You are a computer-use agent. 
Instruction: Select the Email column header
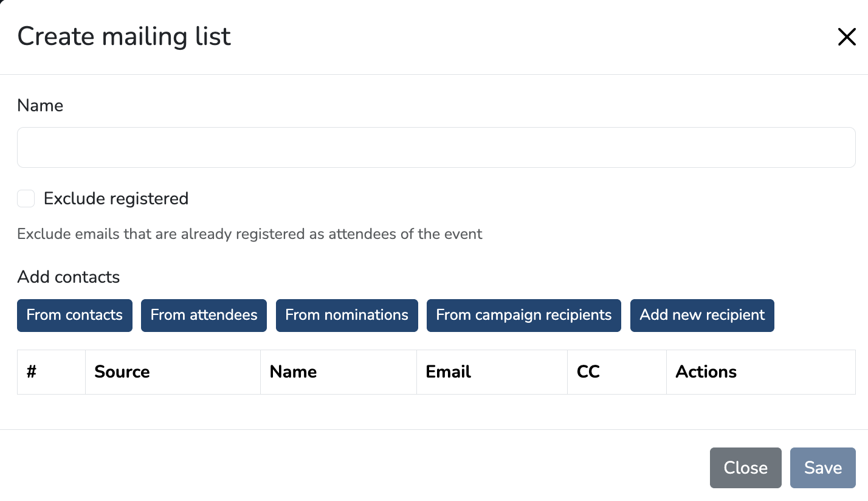448,371
